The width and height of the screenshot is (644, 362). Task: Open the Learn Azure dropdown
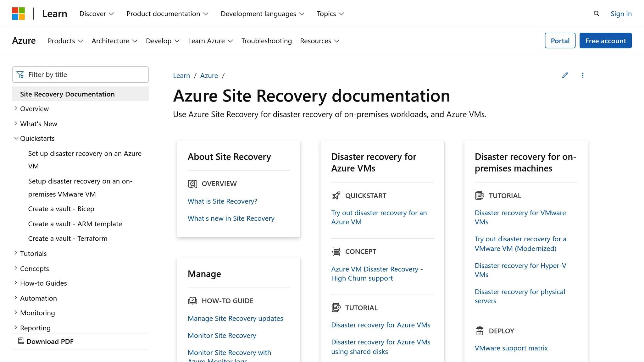tap(210, 41)
